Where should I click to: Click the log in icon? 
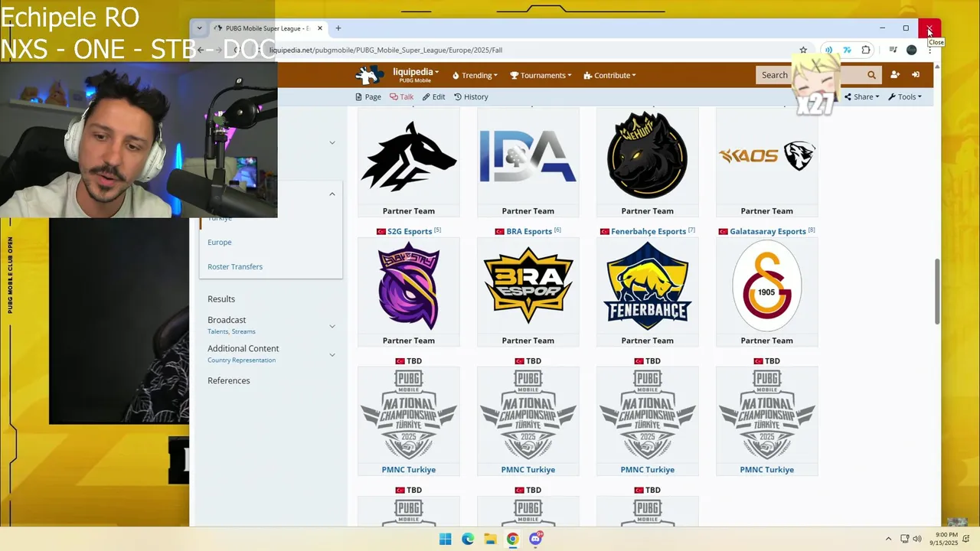916,75
